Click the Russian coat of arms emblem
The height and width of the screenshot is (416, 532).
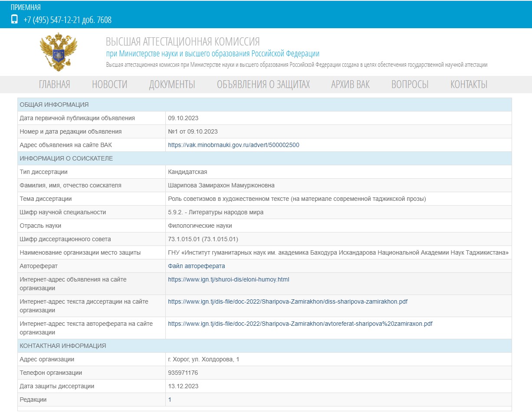(59, 52)
